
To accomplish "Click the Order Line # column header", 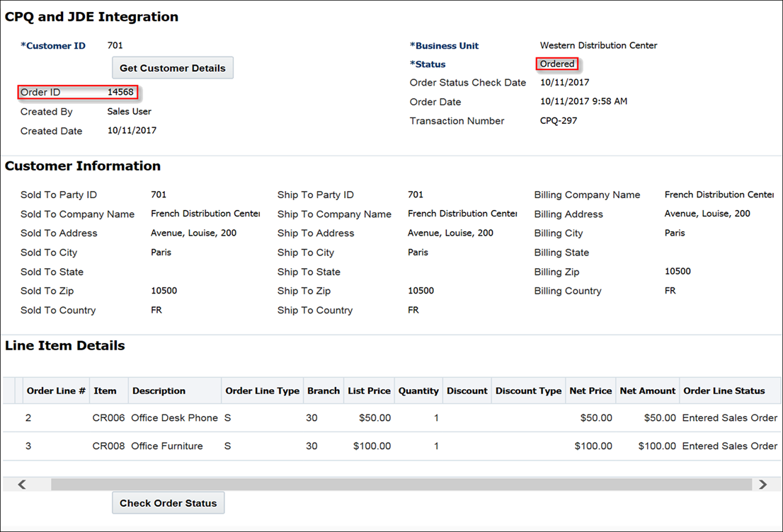I will [55, 390].
